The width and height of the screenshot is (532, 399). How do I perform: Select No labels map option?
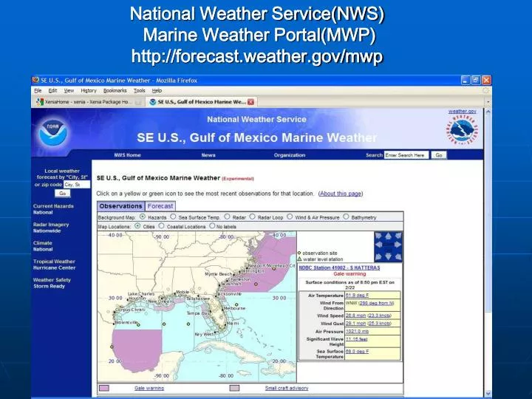(x=212, y=225)
